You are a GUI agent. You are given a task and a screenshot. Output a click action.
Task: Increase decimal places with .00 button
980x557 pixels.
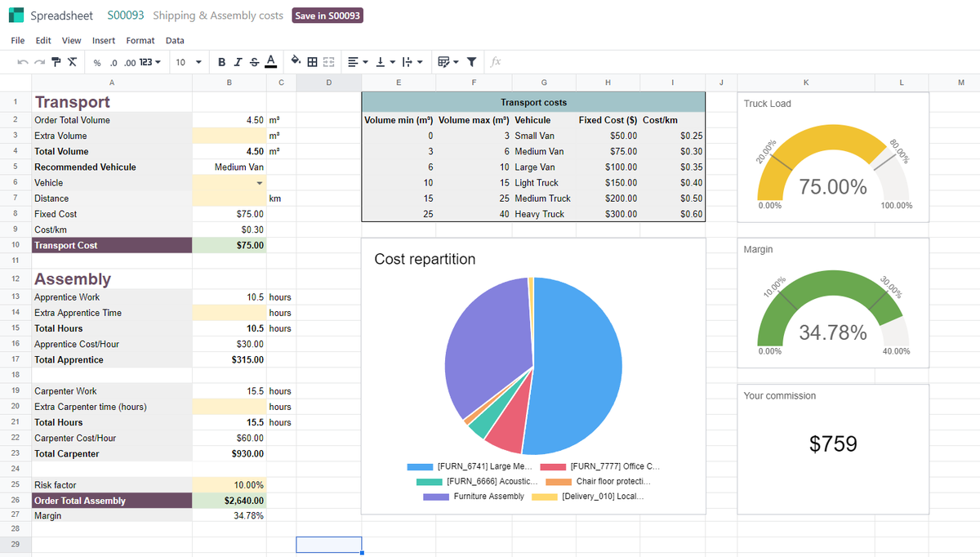tap(130, 62)
